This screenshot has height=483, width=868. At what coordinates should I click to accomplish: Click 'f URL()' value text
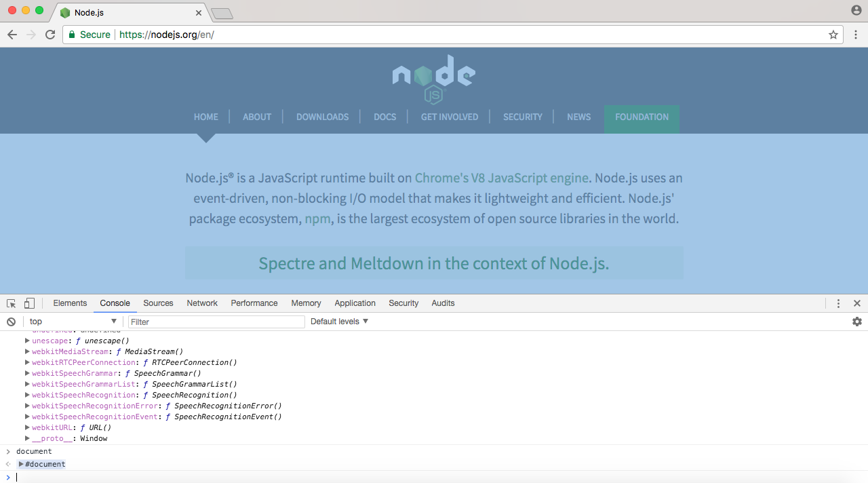(x=96, y=427)
